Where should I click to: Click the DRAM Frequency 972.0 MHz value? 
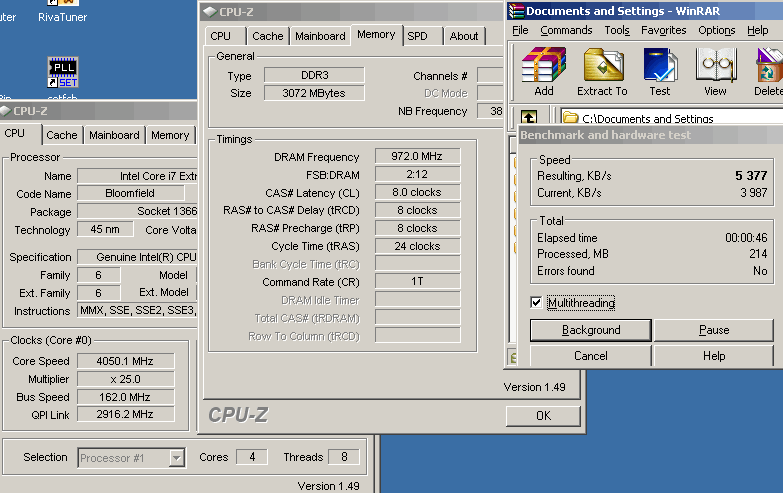(x=417, y=156)
